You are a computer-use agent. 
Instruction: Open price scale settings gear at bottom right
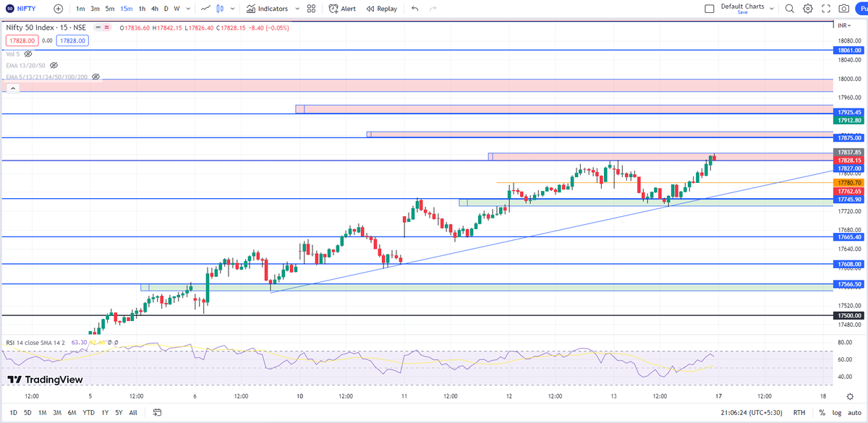click(x=849, y=396)
